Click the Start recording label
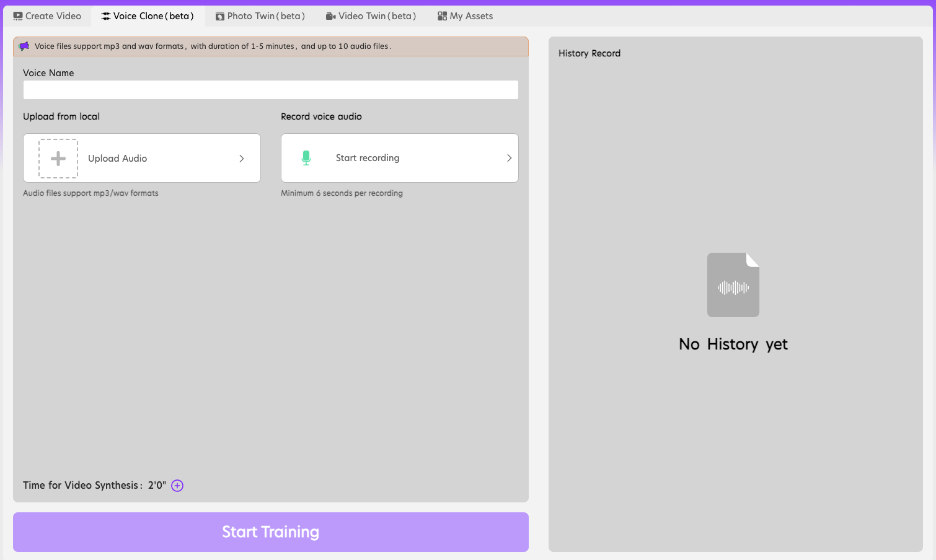 (x=368, y=158)
